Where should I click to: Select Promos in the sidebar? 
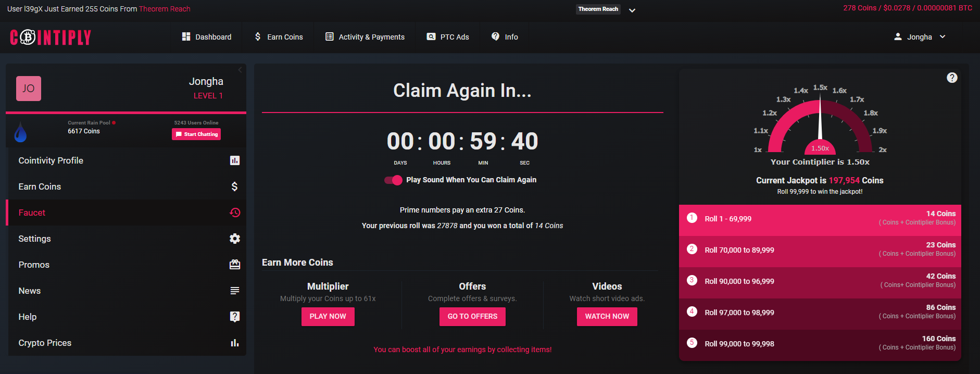tap(126, 265)
